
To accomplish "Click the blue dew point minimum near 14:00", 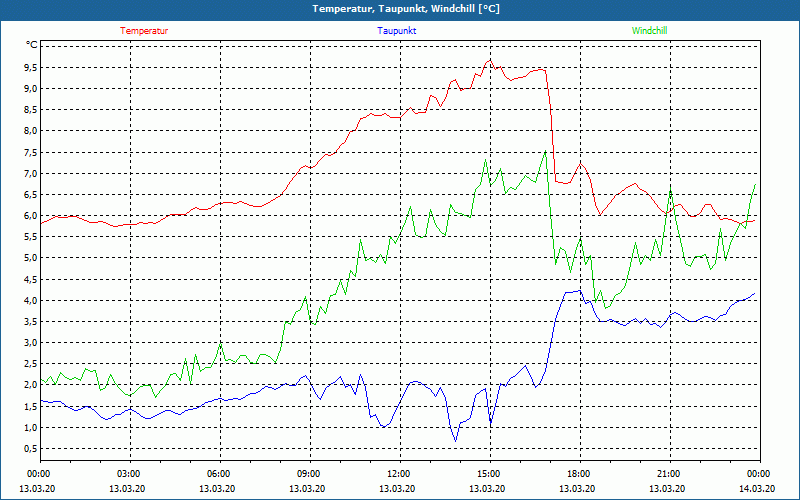I will [455, 440].
